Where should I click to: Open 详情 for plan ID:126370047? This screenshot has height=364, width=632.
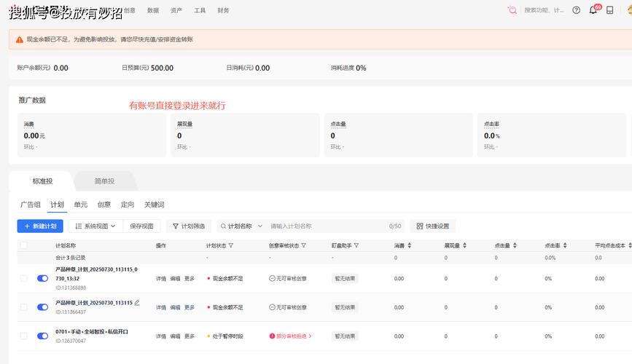point(161,336)
